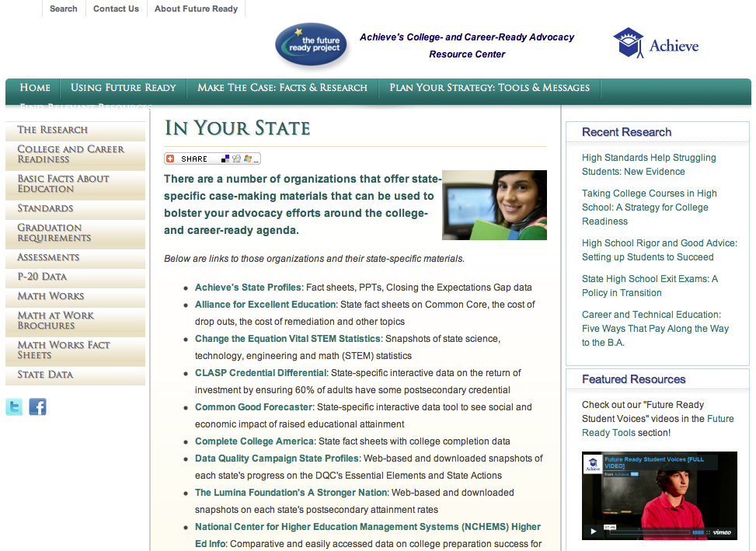Open the Future Ready Tools link
756x551 pixels.
point(657,426)
